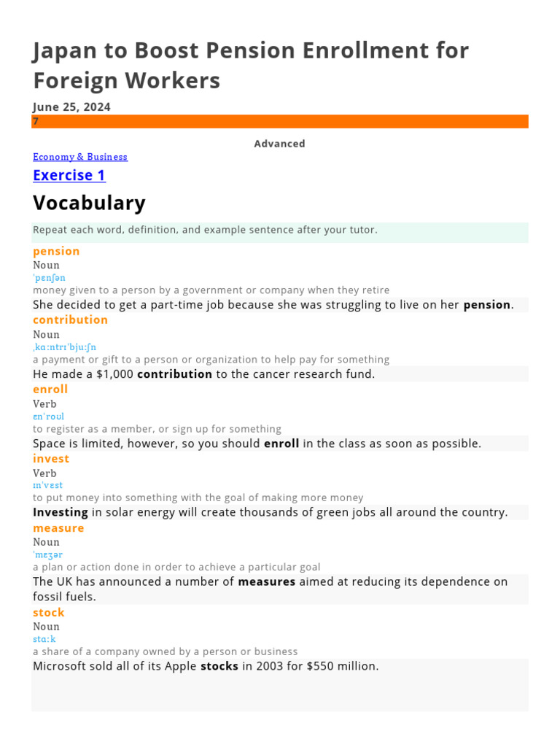This screenshot has height=747, width=560.
Task: Click the Advanced level label
Action: (279, 144)
